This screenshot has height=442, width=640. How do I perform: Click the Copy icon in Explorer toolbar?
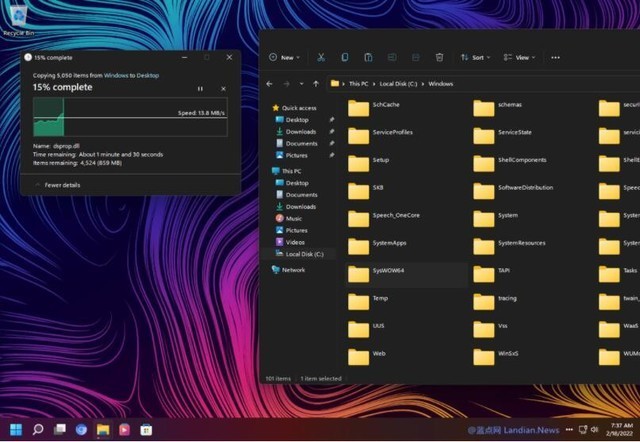tap(345, 58)
